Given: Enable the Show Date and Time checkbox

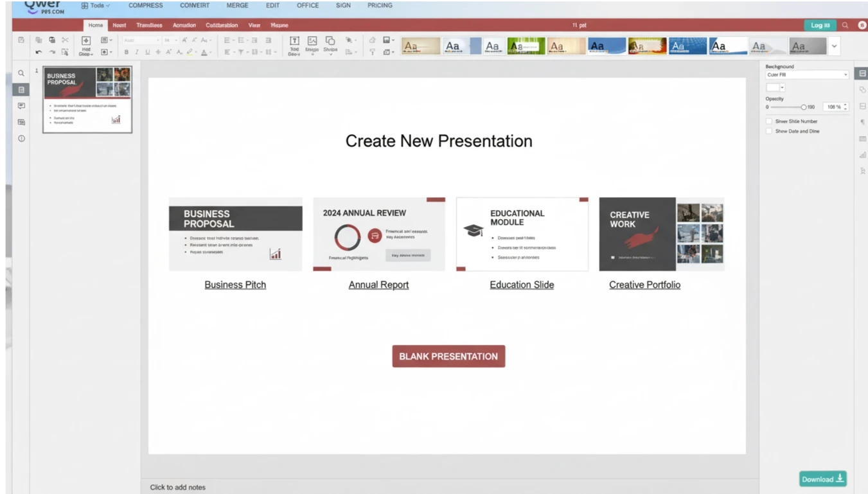Looking at the screenshot, I should 769,131.
